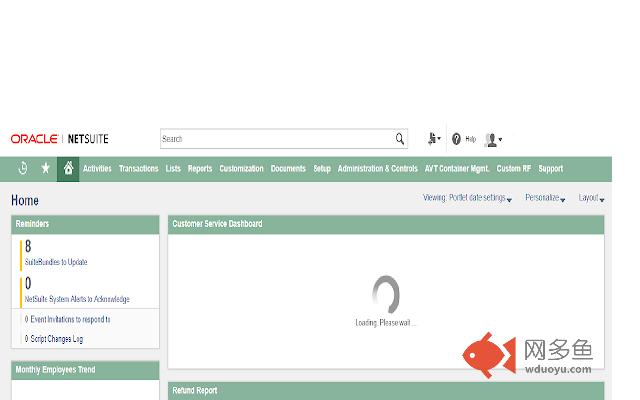This screenshot has width=640, height=400.
Task: Expand the Personalize dropdown
Action: (x=545, y=198)
